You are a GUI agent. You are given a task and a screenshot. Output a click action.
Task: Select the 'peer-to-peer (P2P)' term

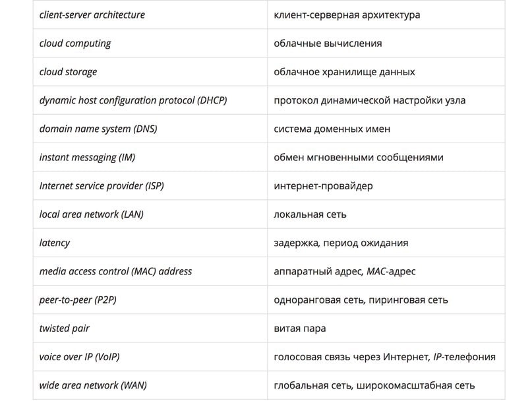(78, 300)
